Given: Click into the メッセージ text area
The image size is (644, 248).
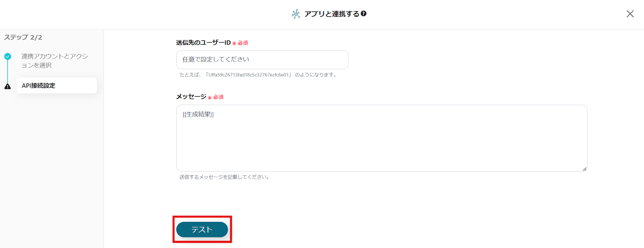Looking at the screenshot, I should [x=382, y=138].
